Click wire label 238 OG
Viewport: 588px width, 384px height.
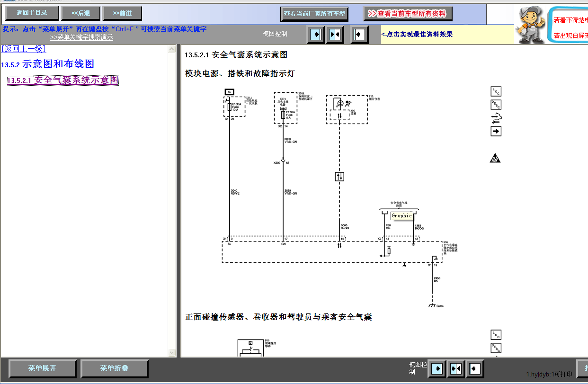point(387,226)
